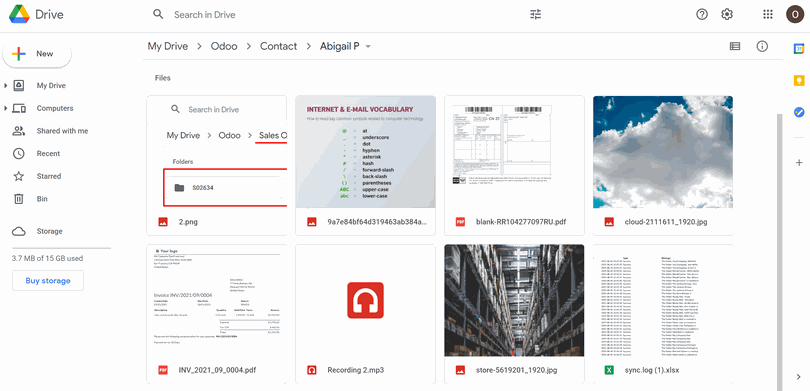Click the spreadsheet icon beside sync.log (1).xlsx
Viewport: 810px width, 391px height.
(609, 370)
